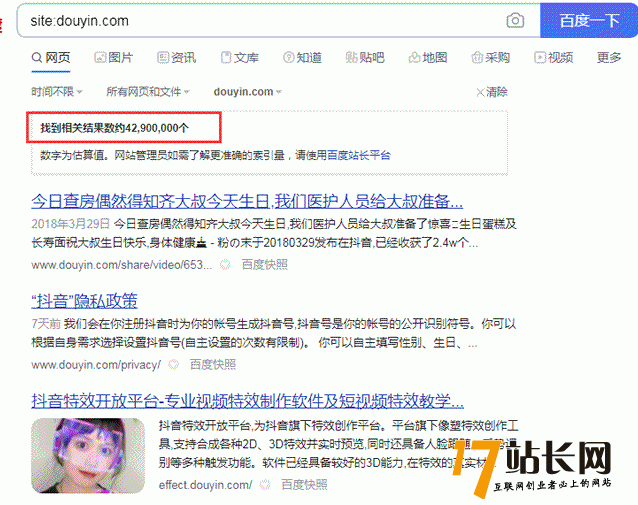638x505 pixels.
Task: Go to the 文库 tab
Action: pos(239,58)
